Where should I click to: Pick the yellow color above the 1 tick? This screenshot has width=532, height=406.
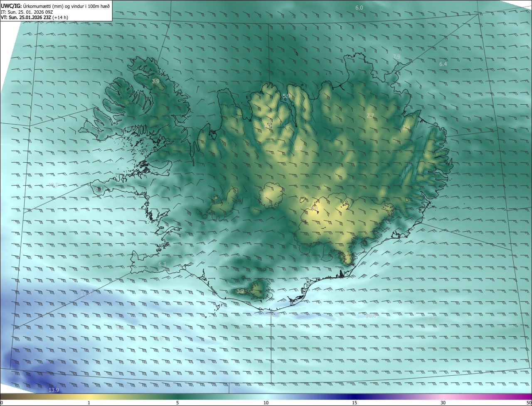pos(89,396)
